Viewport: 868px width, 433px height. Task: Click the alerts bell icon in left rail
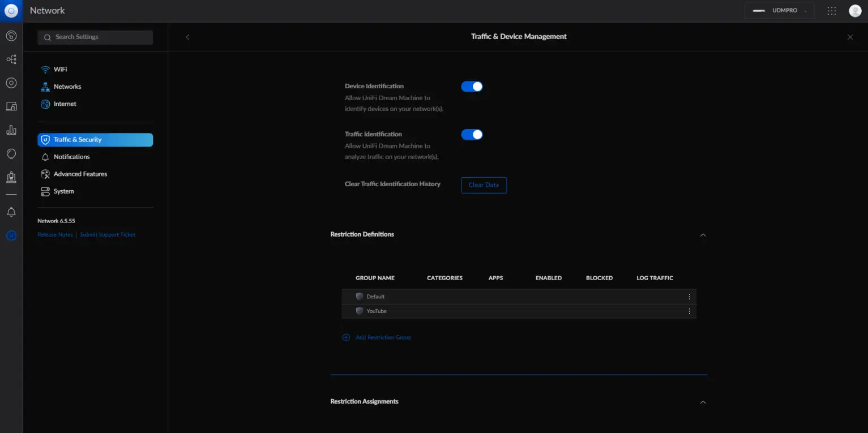[11, 212]
